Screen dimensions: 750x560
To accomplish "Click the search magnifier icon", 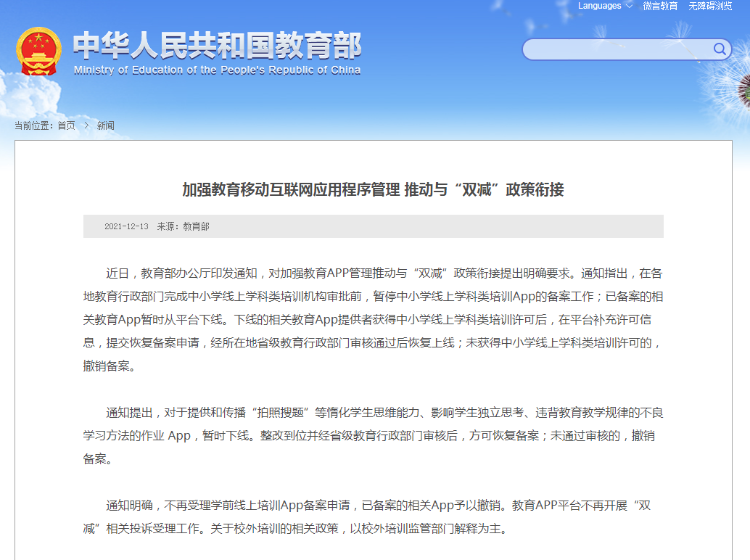I will [720, 49].
